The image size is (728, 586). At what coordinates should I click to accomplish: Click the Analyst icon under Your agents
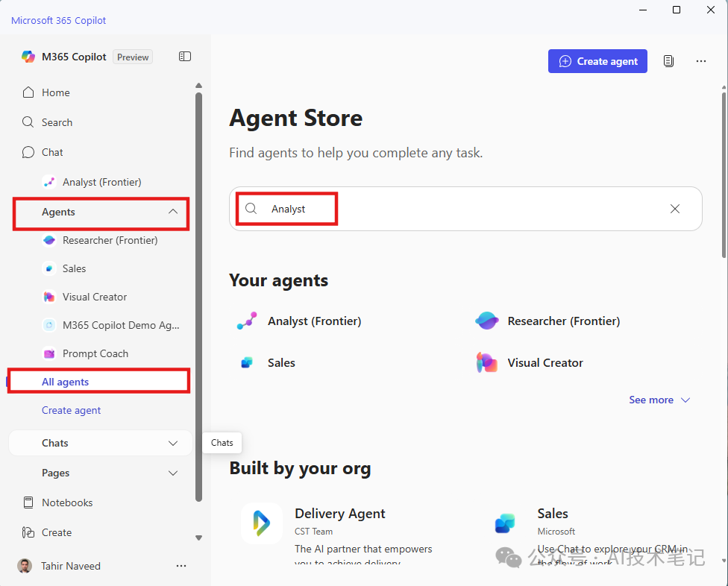pos(247,321)
